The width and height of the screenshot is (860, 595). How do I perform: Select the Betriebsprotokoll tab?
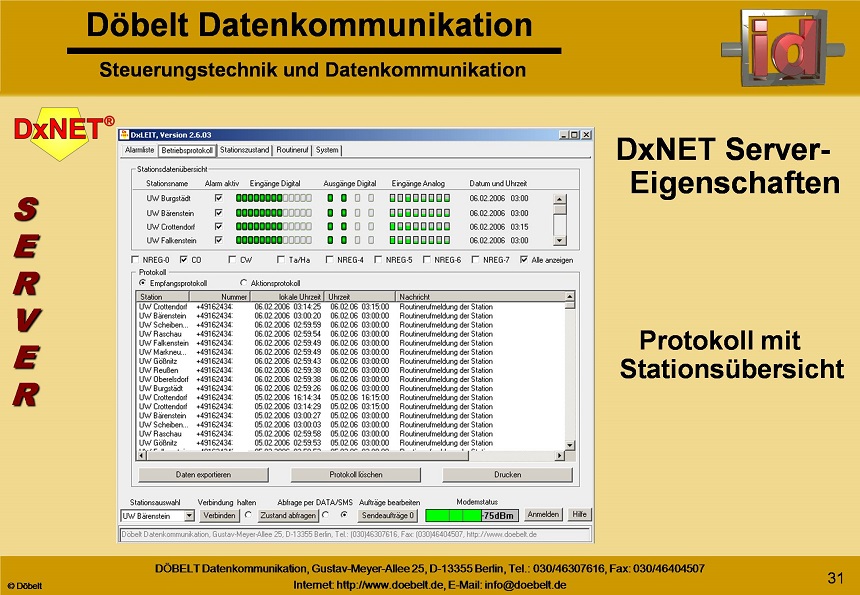[187, 150]
